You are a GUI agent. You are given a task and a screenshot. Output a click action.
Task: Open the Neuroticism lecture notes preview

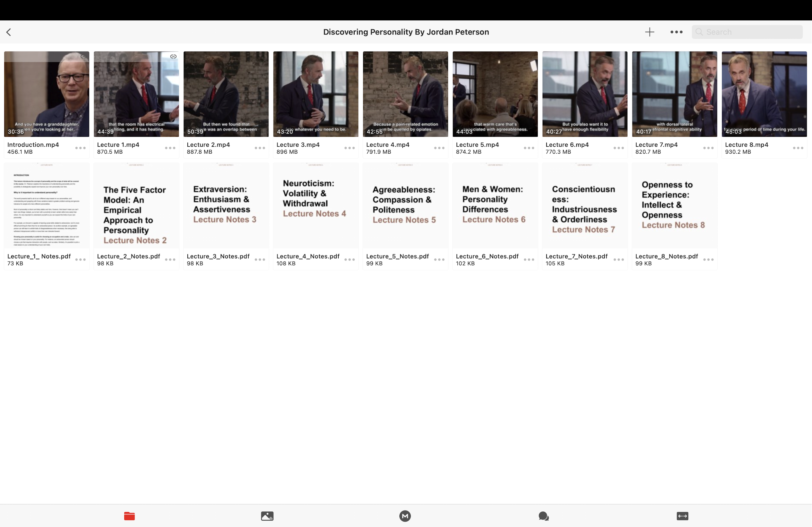pyautogui.click(x=316, y=206)
